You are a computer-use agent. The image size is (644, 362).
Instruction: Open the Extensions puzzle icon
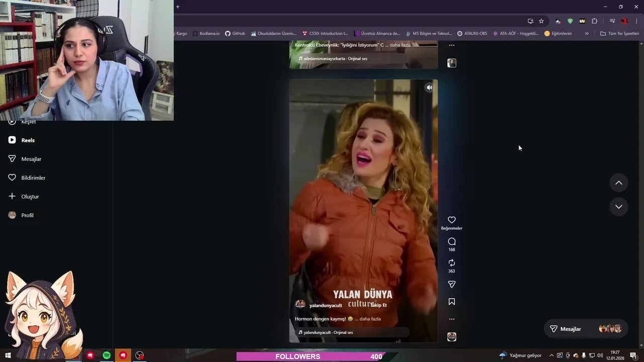pyautogui.click(x=595, y=21)
